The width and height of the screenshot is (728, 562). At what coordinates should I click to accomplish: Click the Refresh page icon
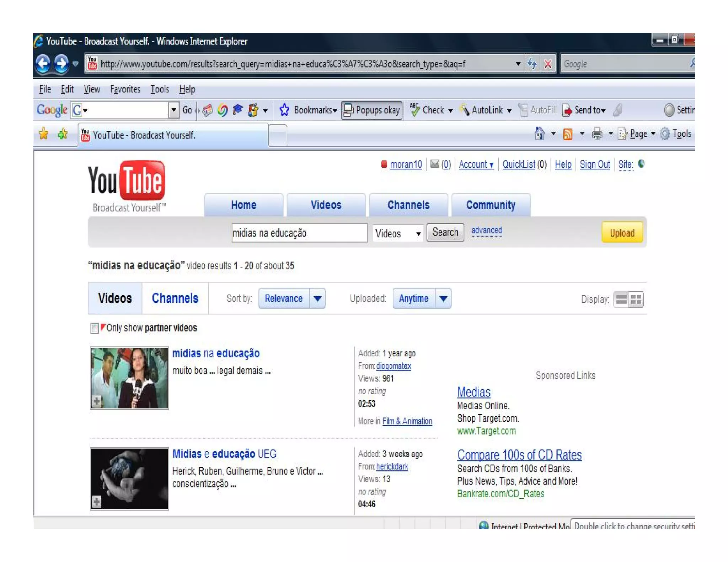tap(532, 64)
